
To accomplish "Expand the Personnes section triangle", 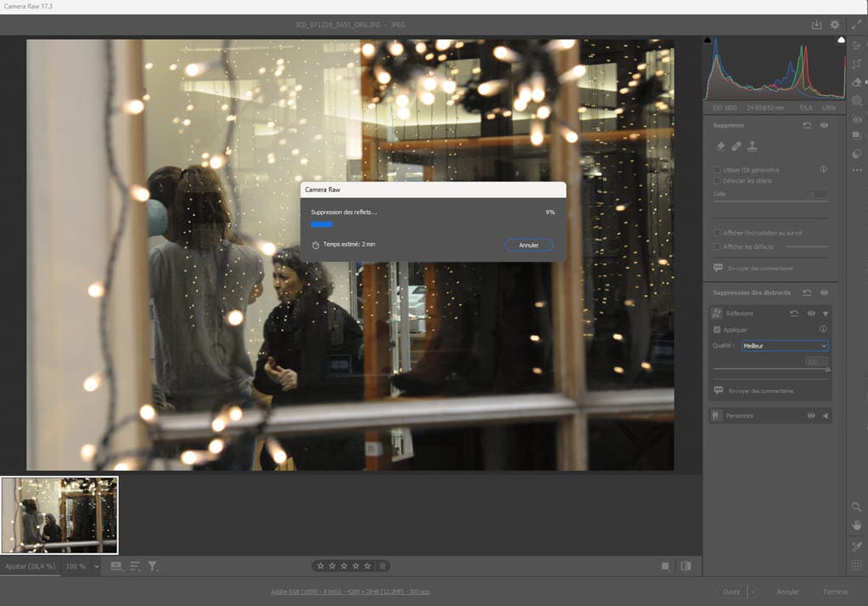I will [826, 416].
